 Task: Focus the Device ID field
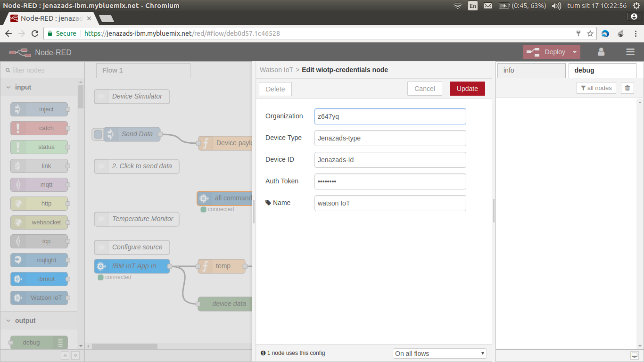coord(390,160)
